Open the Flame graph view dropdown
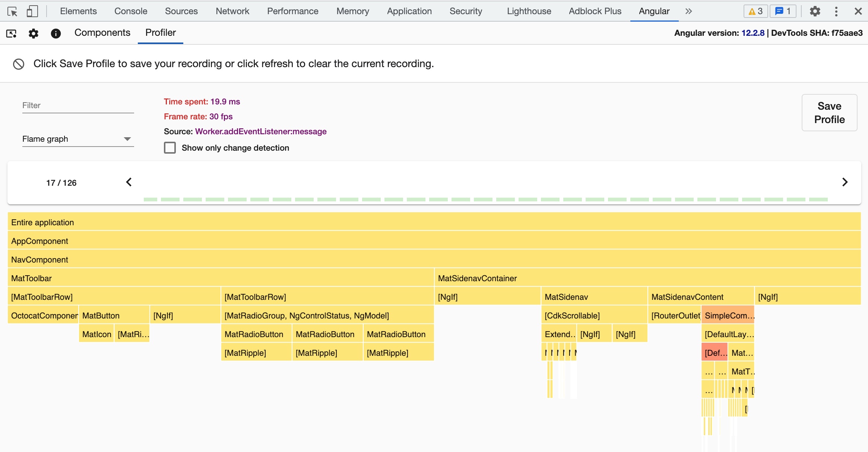 78,139
